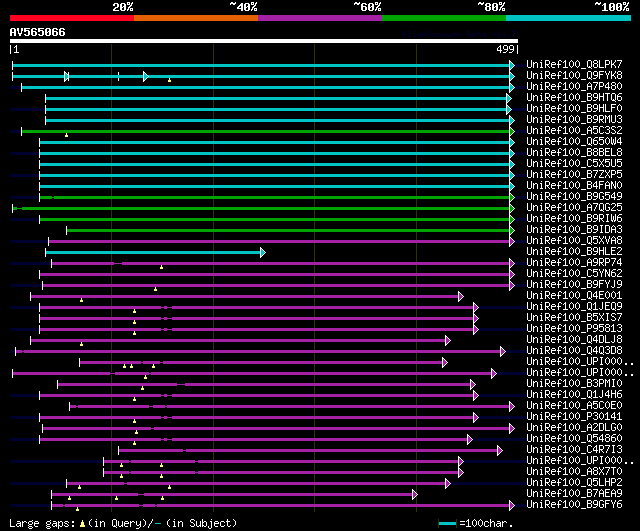Click the yellow gap marker under A9RP74 bar
640x531 pixels.
(162, 267)
